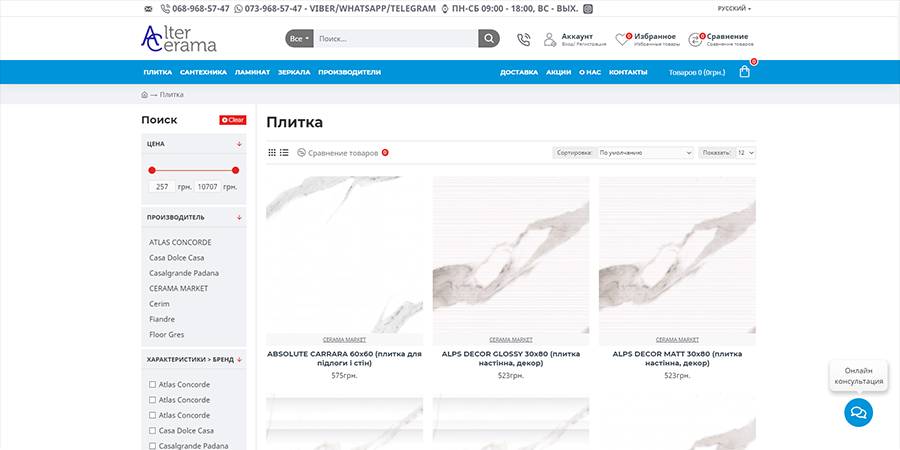Check the Casalgrande Padana brand checkbox
The width and height of the screenshot is (900, 450).
[x=152, y=445]
